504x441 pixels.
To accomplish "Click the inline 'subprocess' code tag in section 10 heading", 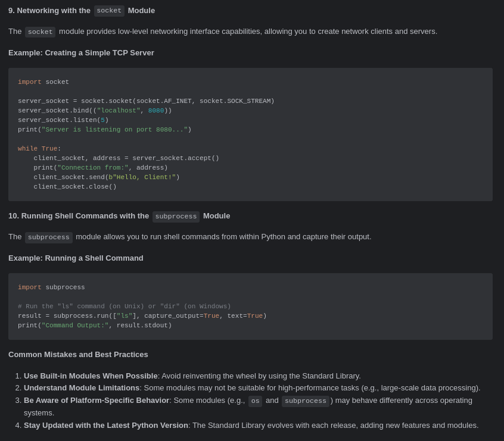I will 176,216.
